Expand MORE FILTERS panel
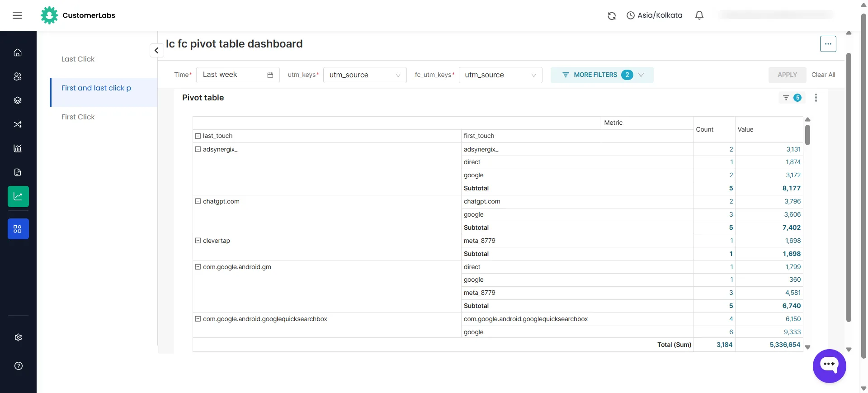Image resolution: width=868 pixels, height=393 pixels. pos(602,75)
